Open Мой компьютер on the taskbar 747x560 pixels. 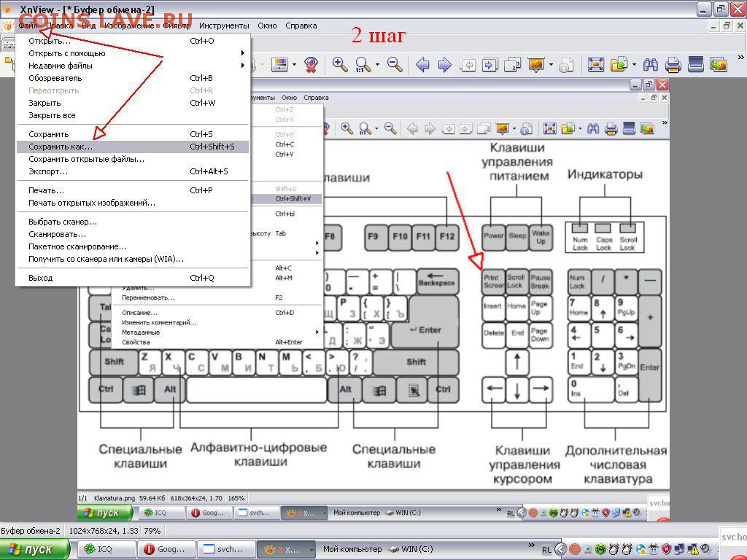pyautogui.click(x=352, y=549)
